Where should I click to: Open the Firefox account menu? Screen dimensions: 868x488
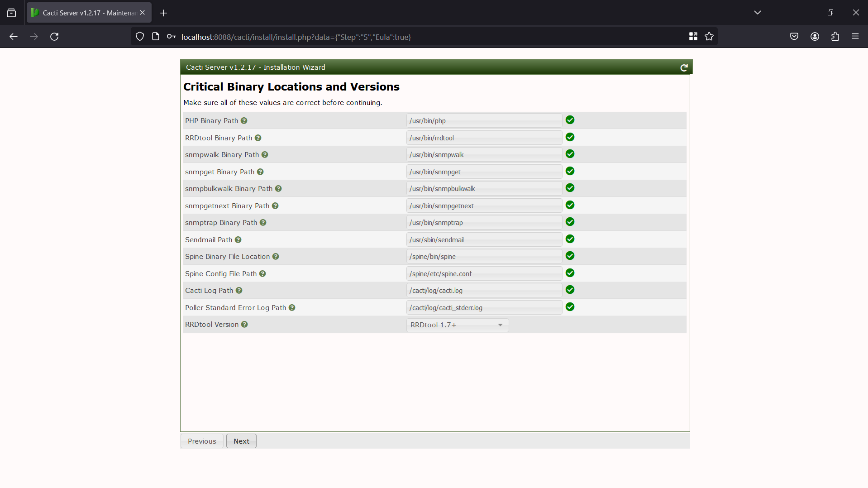point(815,37)
